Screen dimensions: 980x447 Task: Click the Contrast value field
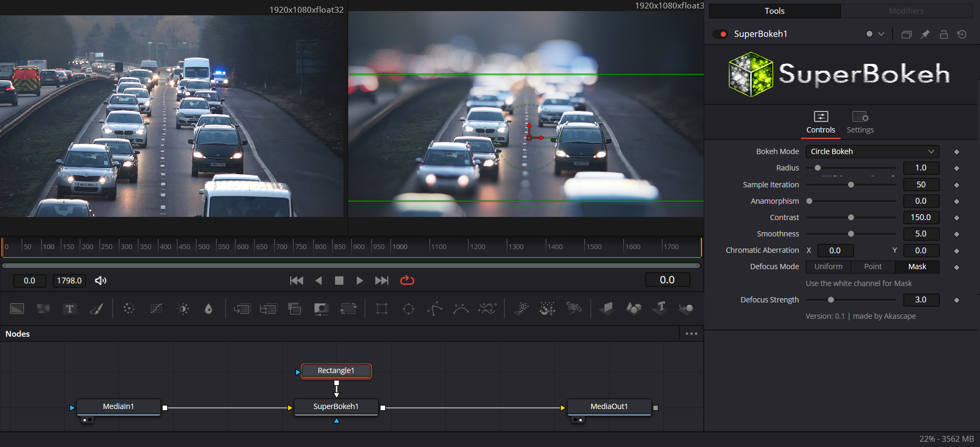pos(921,217)
